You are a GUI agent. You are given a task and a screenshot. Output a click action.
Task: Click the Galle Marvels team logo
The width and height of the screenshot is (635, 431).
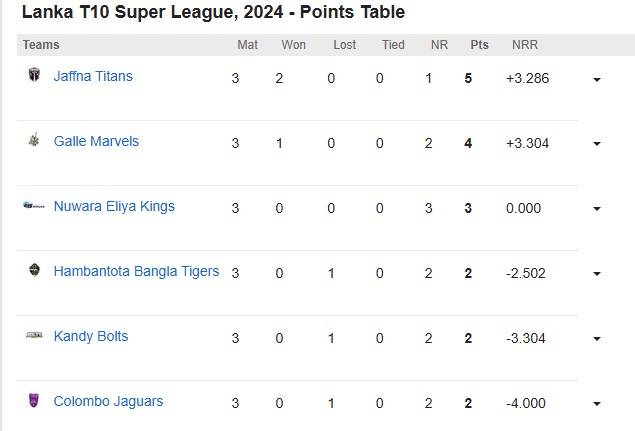click(34, 139)
